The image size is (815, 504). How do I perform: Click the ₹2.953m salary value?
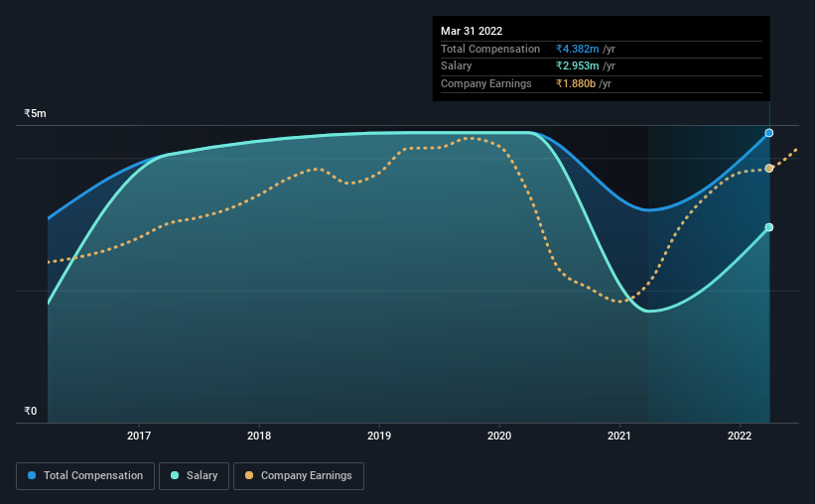(577, 66)
